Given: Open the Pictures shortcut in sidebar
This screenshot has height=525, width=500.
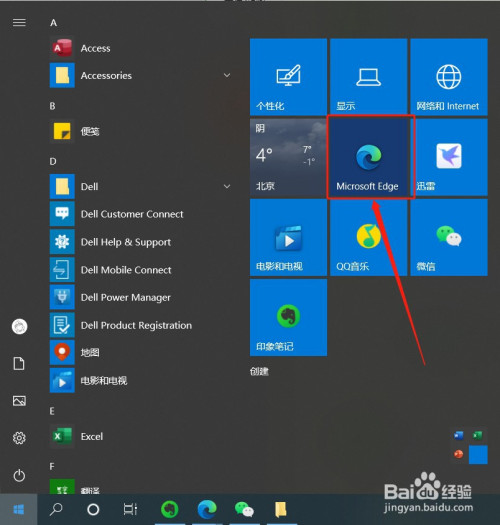Looking at the screenshot, I should click(19, 401).
